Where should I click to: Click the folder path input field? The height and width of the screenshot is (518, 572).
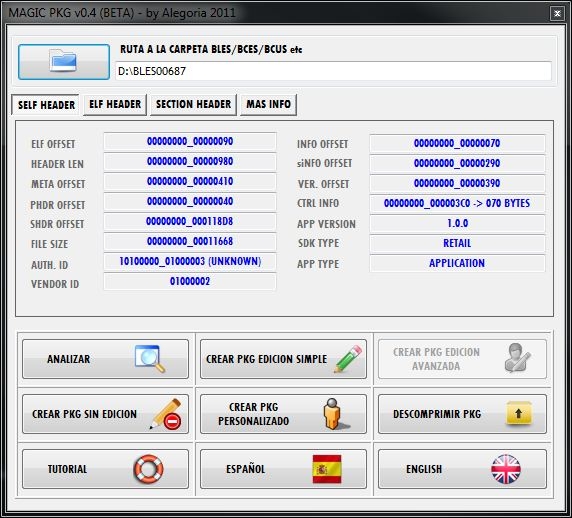(333, 71)
